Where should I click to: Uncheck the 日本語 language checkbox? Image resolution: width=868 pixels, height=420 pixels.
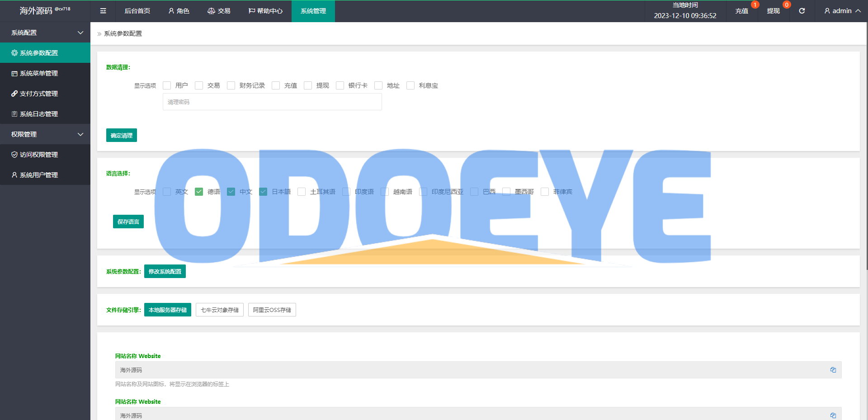tap(263, 192)
